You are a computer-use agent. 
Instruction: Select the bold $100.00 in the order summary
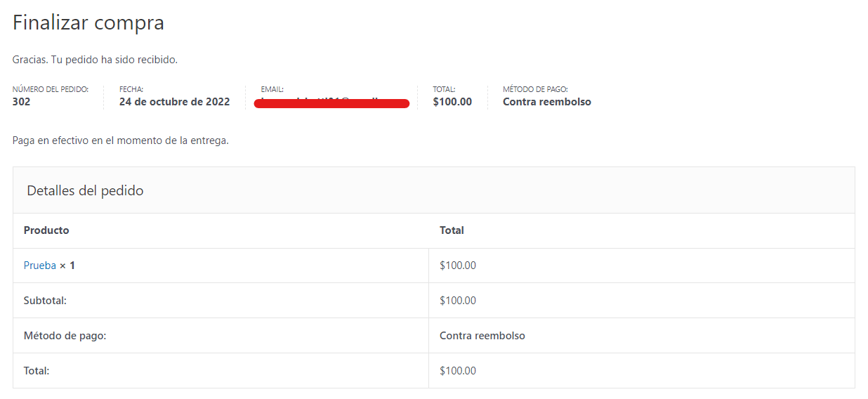coord(452,102)
